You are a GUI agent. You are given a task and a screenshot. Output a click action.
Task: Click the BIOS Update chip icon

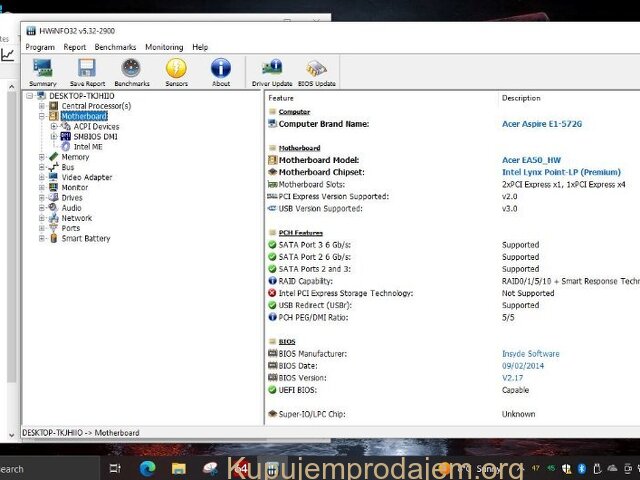point(317,70)
